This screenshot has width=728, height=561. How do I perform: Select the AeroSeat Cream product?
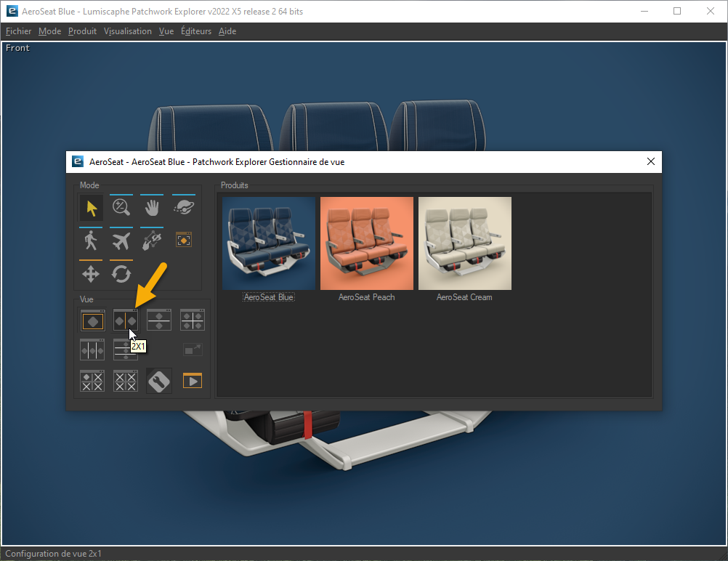pyautogui.click(x=464, y=243)
